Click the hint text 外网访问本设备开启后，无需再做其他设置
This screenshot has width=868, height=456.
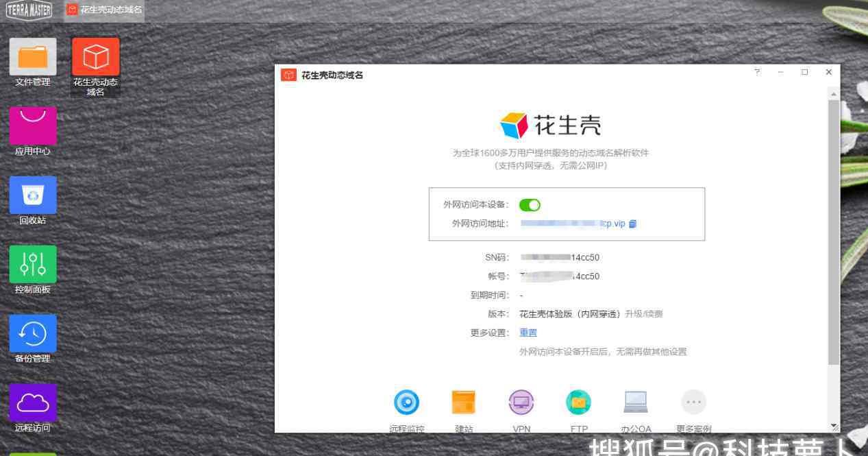pos(603,352)
